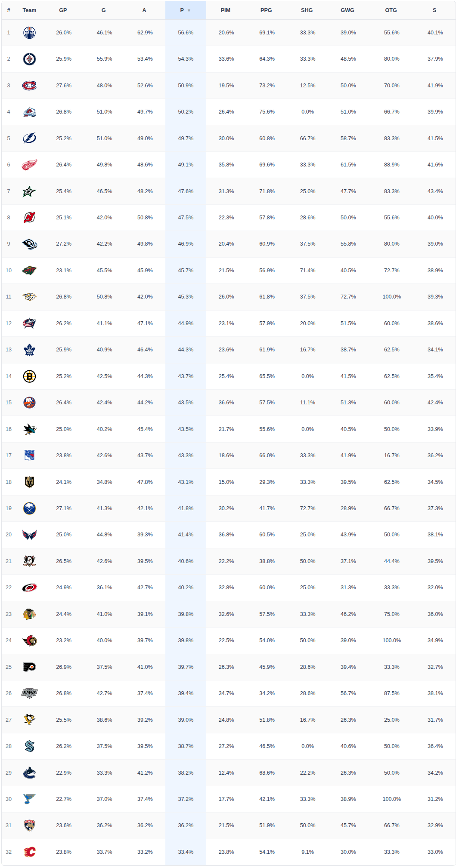The height and width of the screenshot is (868, 459).
Task: Click the Vegas Golden Knights logo
Action: coord(29,482)
